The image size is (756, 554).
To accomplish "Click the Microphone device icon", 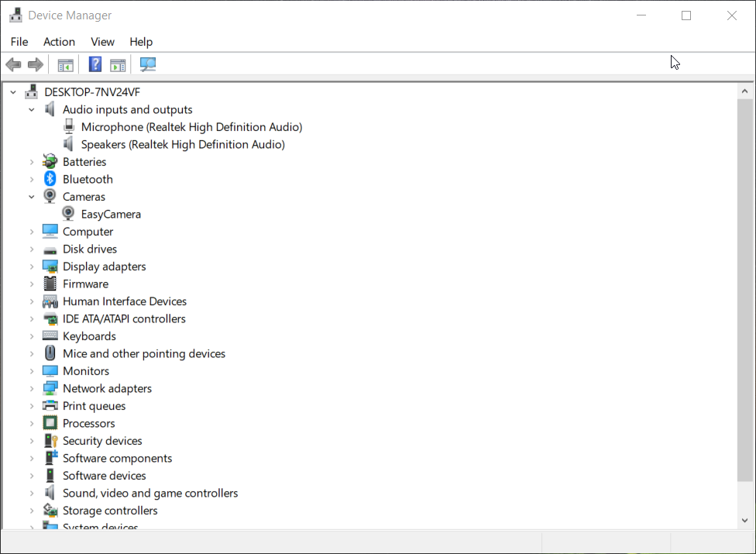I will coord(69,126).
